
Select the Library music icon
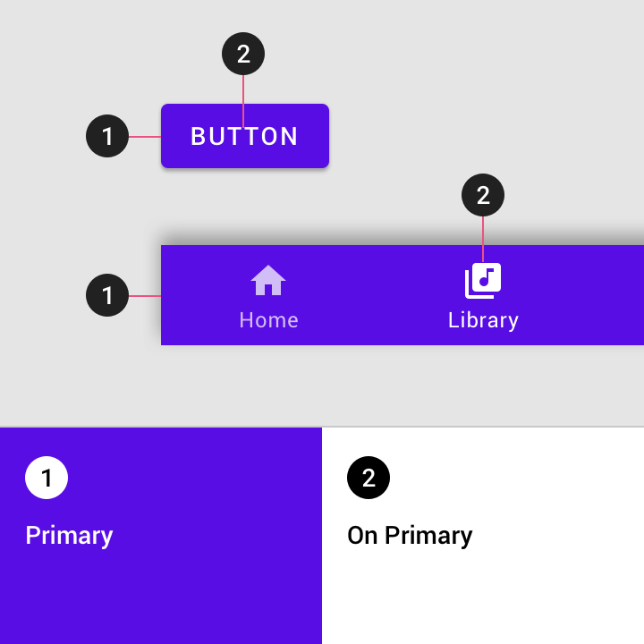483,281
